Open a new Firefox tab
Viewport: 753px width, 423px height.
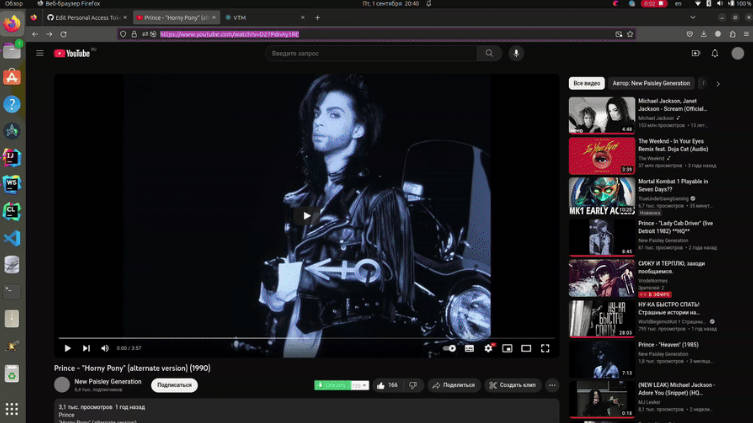pyautogui.click(x=317, y=18)
